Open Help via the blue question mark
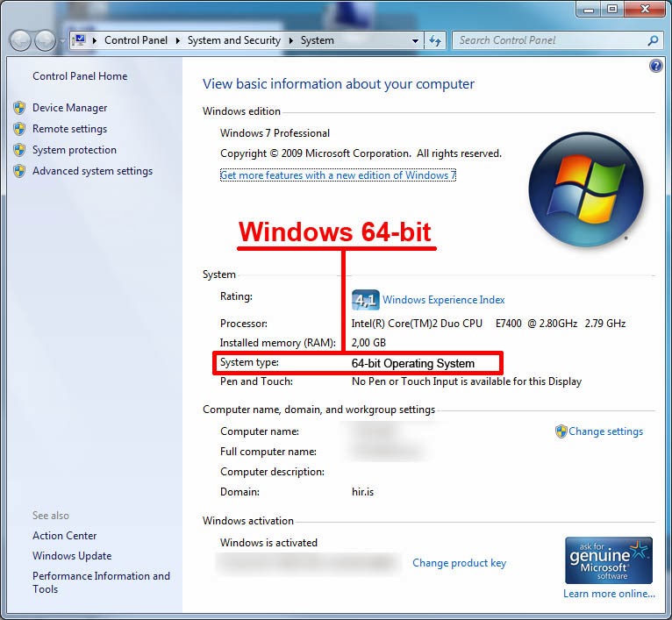This screenshot has width=672, height=620. pyautogui.click(x=655, y=66)
